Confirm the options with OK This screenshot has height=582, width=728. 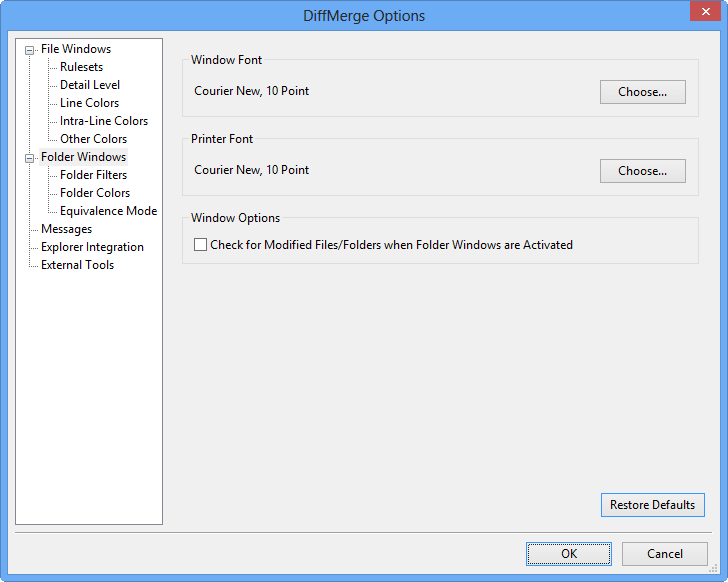point(569,554)
